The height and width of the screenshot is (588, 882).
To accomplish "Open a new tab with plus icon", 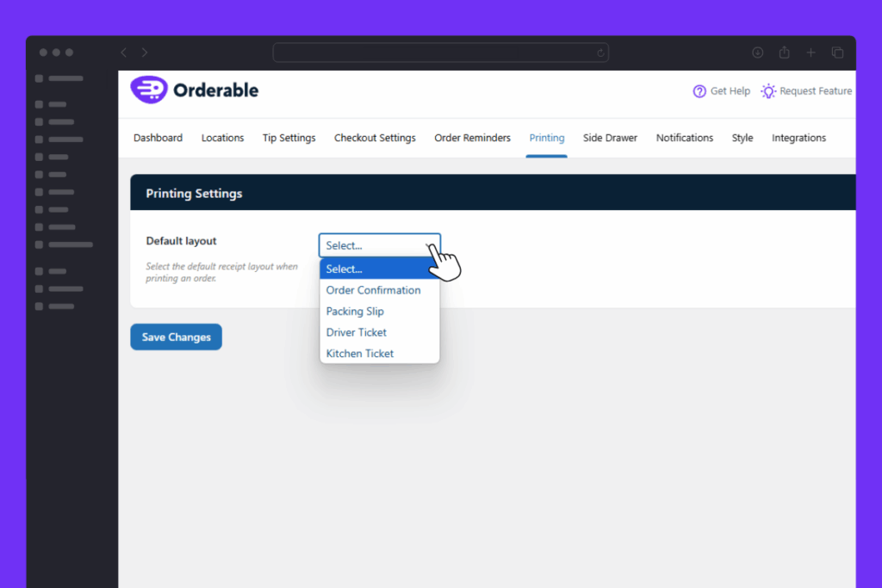I will 811,53.
